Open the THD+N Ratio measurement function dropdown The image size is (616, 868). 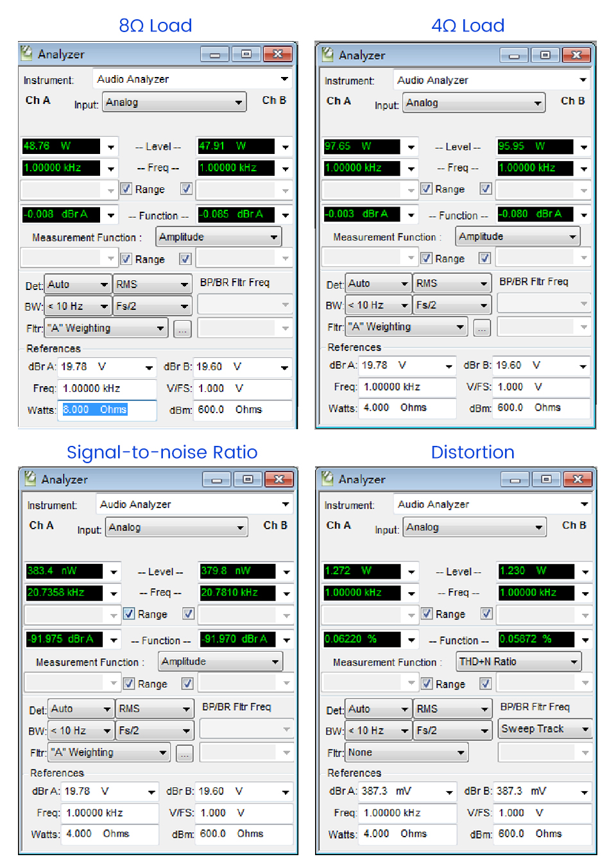pos(518,661)
